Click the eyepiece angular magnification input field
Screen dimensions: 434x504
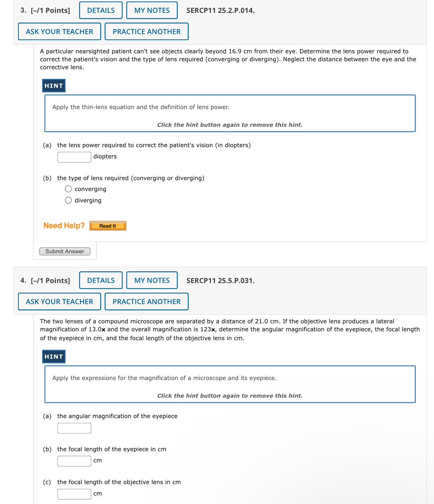[x=74, y=428]
